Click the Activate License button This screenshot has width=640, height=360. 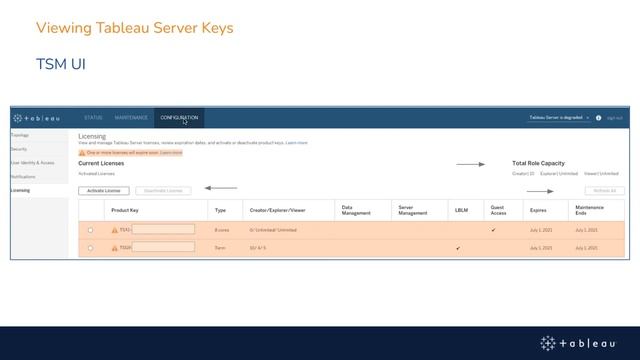pyautogui.click(x=104, y=191)
